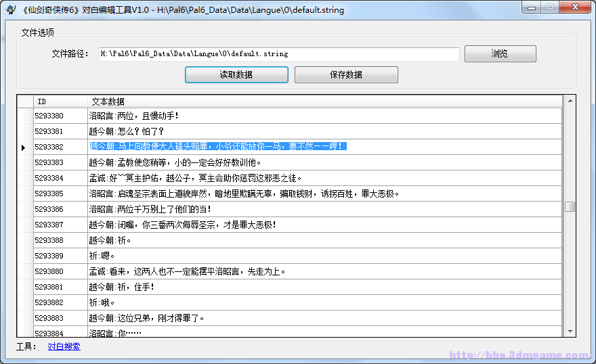Click the 浏览 browse button
596x364 pixels.
(x=501, y=53)
